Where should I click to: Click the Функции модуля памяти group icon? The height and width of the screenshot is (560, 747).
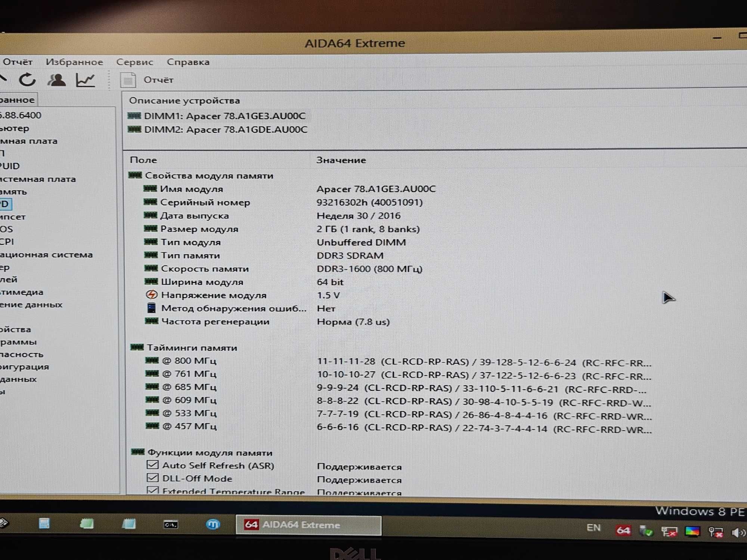[138, 452]
